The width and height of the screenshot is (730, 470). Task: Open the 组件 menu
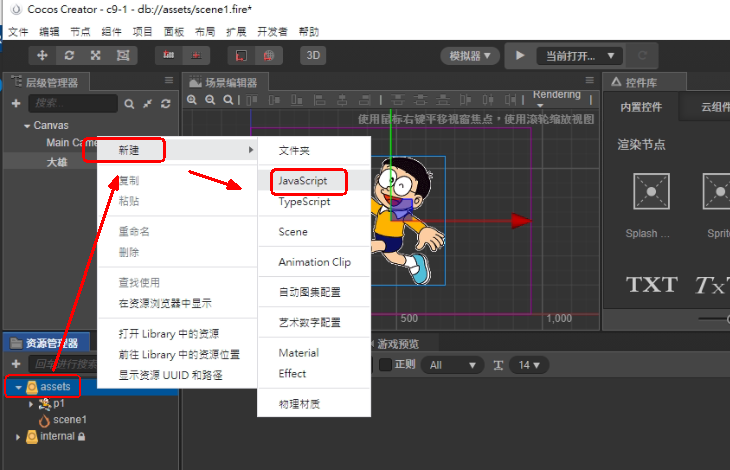coord(111,32)
